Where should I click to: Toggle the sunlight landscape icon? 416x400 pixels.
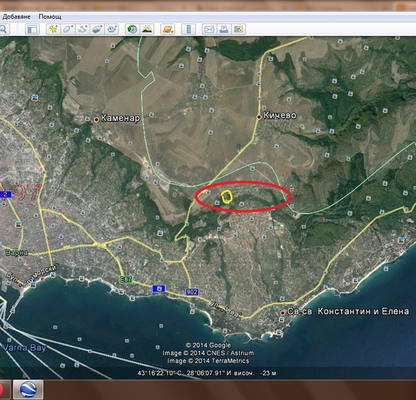click(x=147, y=29)
